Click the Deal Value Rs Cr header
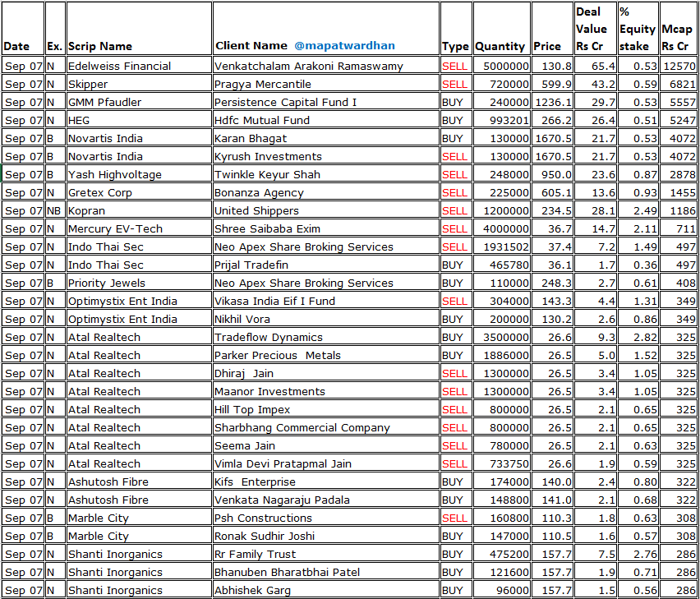Viewport: 700px width, 599px height. click(596, 28)
